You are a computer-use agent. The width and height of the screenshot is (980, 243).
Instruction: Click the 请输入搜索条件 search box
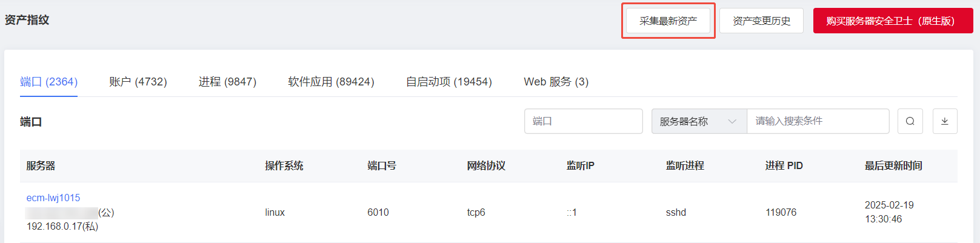pos(818,121)
